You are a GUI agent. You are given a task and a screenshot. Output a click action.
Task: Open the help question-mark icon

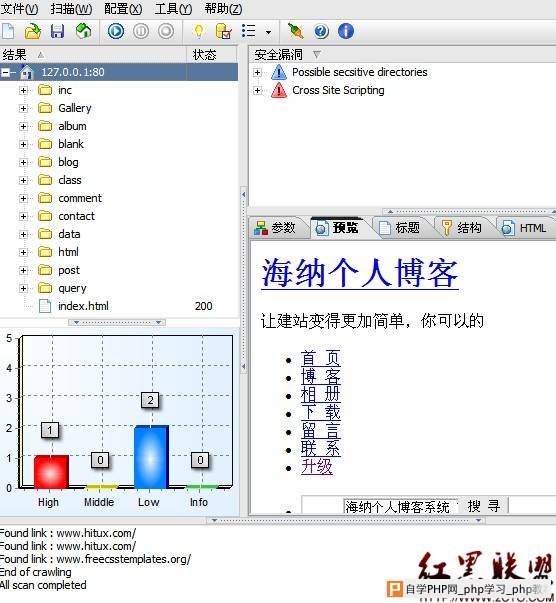(321, 31)
